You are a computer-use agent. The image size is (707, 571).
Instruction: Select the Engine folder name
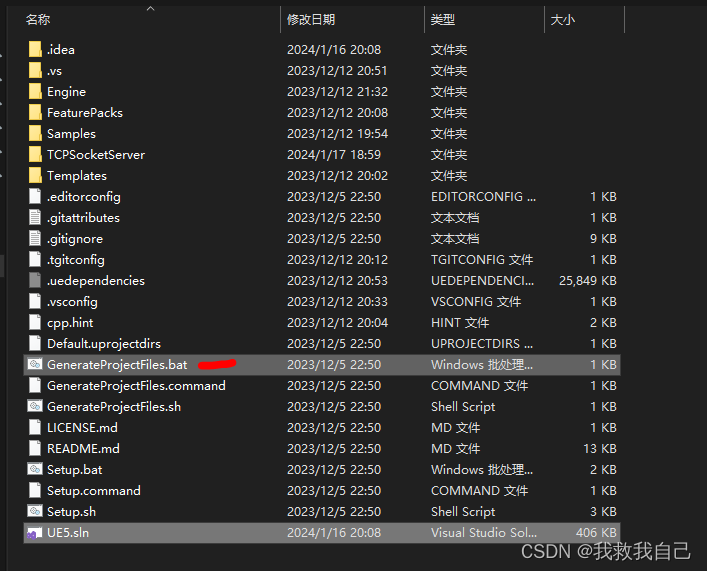point(67,92)
